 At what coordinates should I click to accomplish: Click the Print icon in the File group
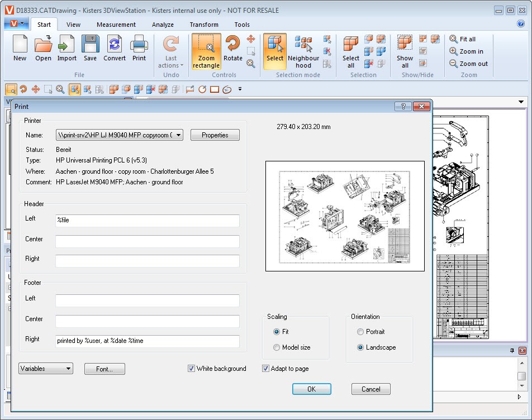point(139,48)
